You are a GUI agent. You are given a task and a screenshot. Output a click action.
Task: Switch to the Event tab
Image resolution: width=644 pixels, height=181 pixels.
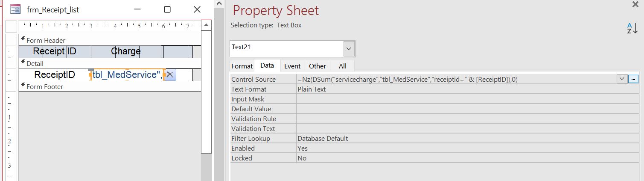(x=292, y=66)
